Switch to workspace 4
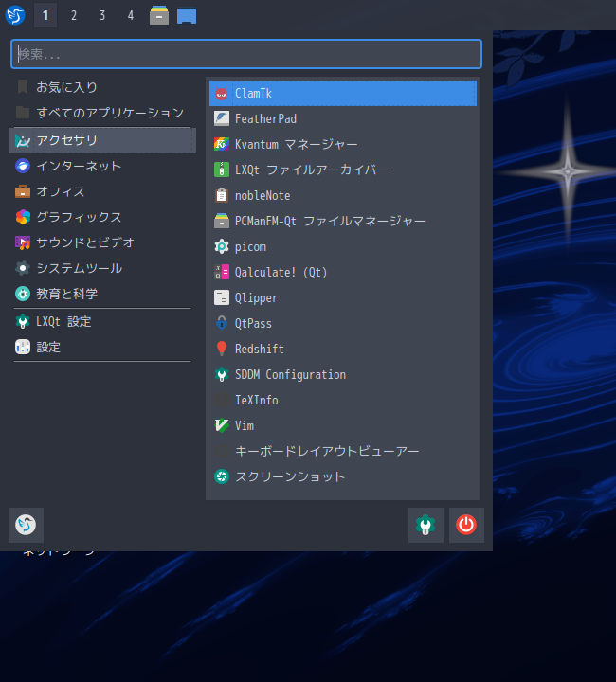616x682 pixels. 131,16
